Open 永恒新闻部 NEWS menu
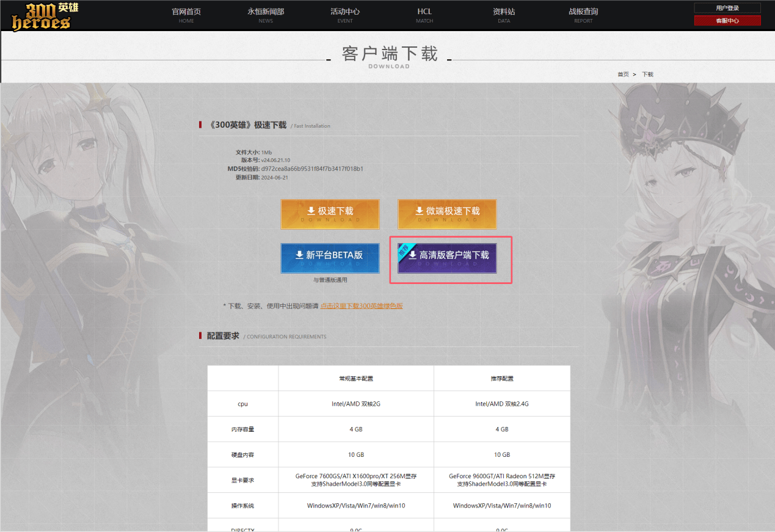The width and height of the screenshot is (775, 532). click(266, 15)
